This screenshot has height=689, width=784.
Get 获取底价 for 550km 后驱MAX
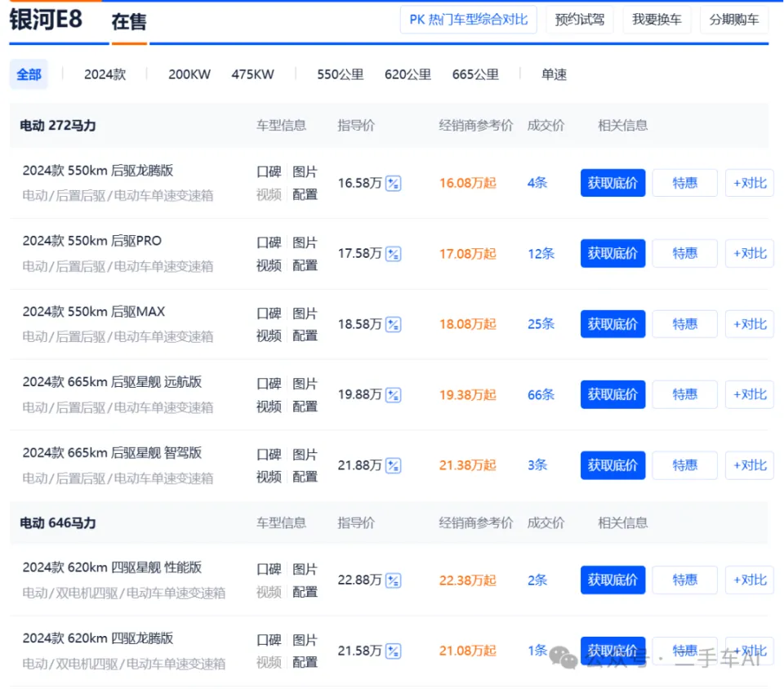click(x=612, y=324)
